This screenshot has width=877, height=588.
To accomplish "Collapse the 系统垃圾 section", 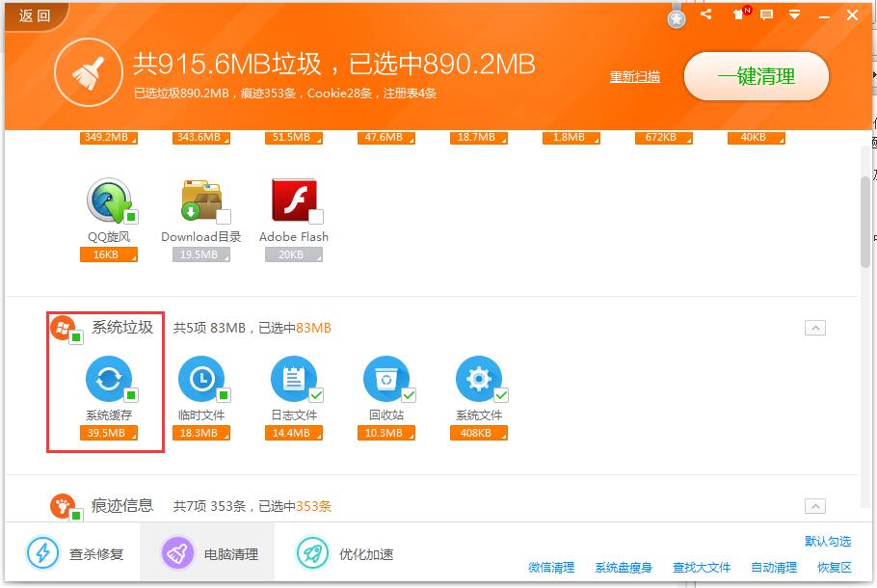I will coord(815,328).
